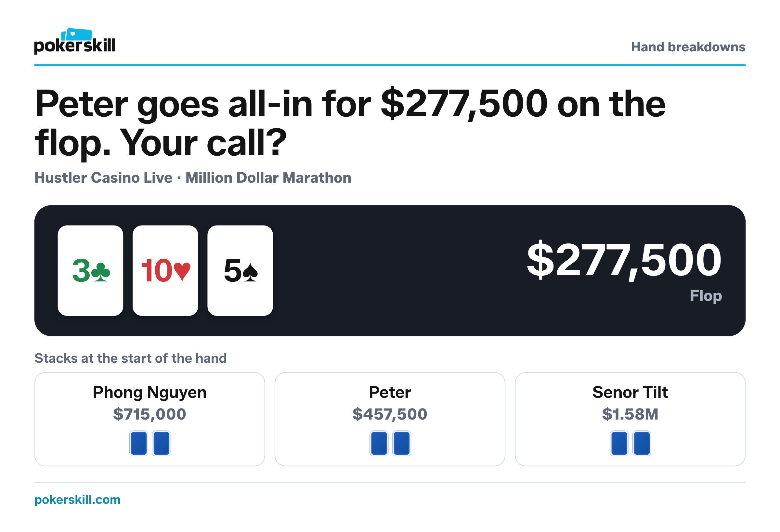The height and width of the screenshot is (532, 780).
Task: Click Senor Tilt's first hidden card
Action: [619, 443]
